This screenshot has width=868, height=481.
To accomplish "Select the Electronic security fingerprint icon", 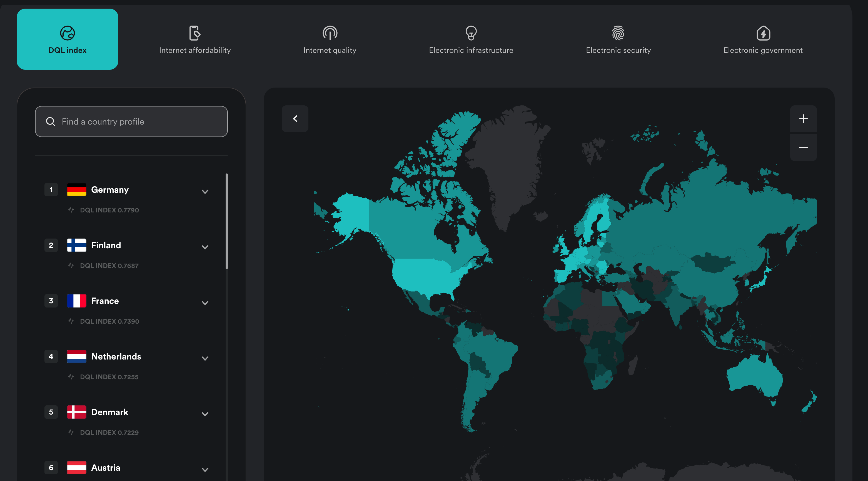I will 618,33.
